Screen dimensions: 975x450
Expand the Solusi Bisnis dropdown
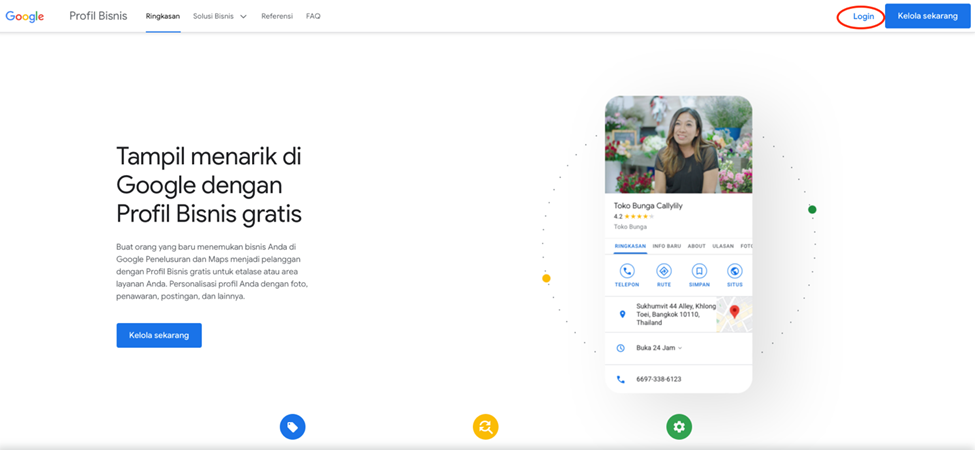[x=219, y=16]
